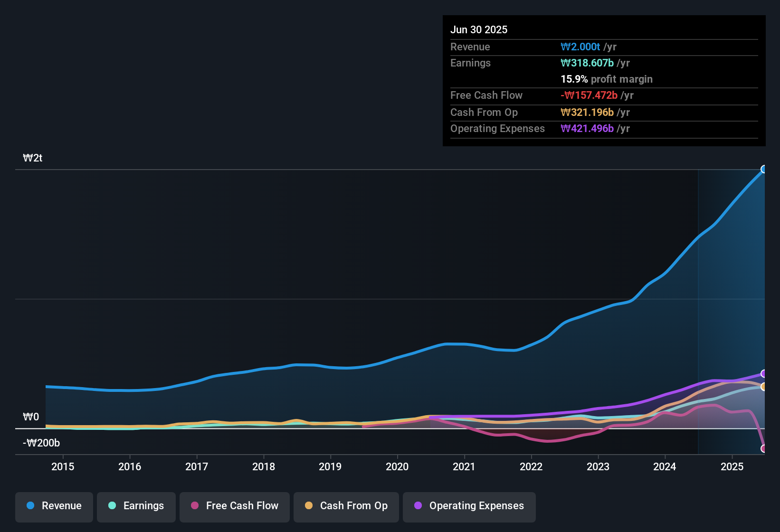Click the Free Cash Flow endpoint marker below the axis
The image size is (780, 532).
click(x=764, y=448)
